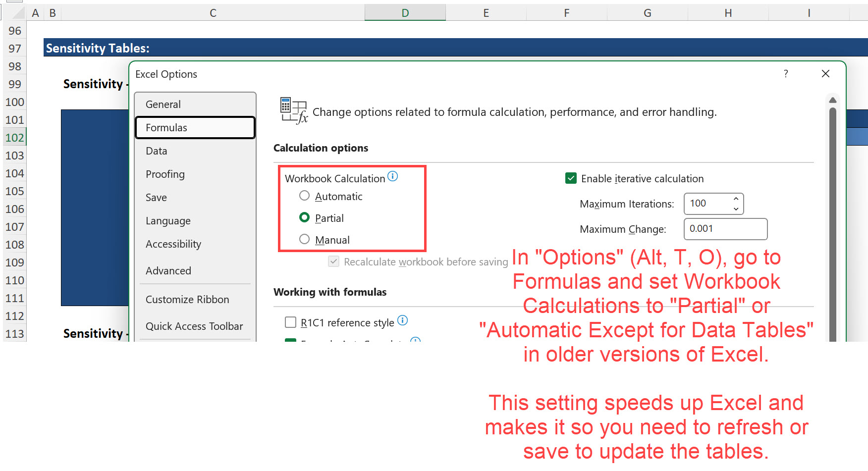The height and width of the screenshot is (471, 868).
Task: Toggle Enable iterative calculation checkbox
Action: point(571,178)
